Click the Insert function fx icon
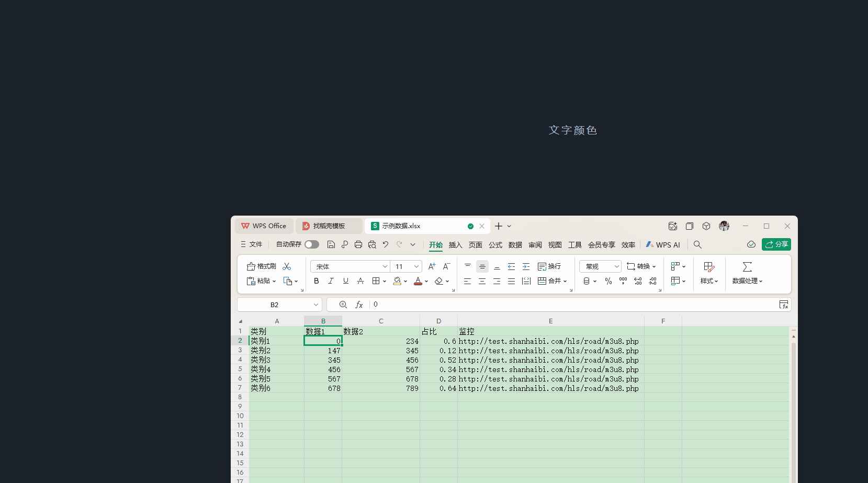The image size is (868, 483). tap(359, 305)
